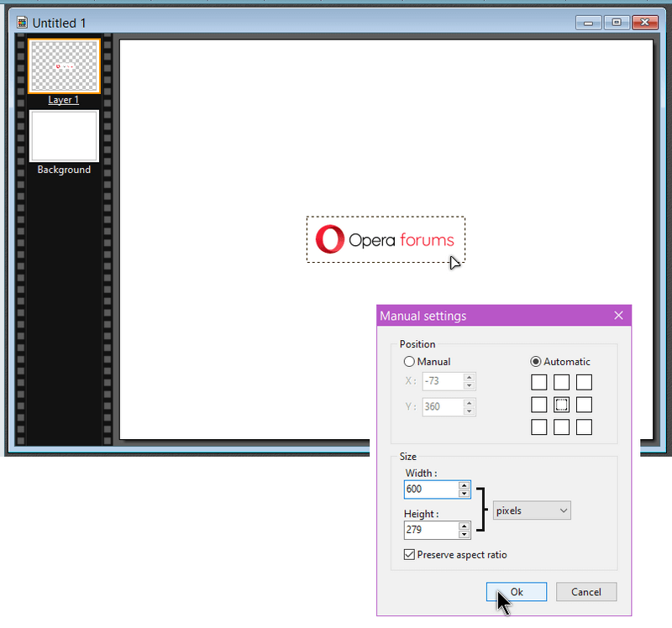Viewport: 672px width, 628px height.
Task: Click the Ok button
Action: tap(517, 592)
